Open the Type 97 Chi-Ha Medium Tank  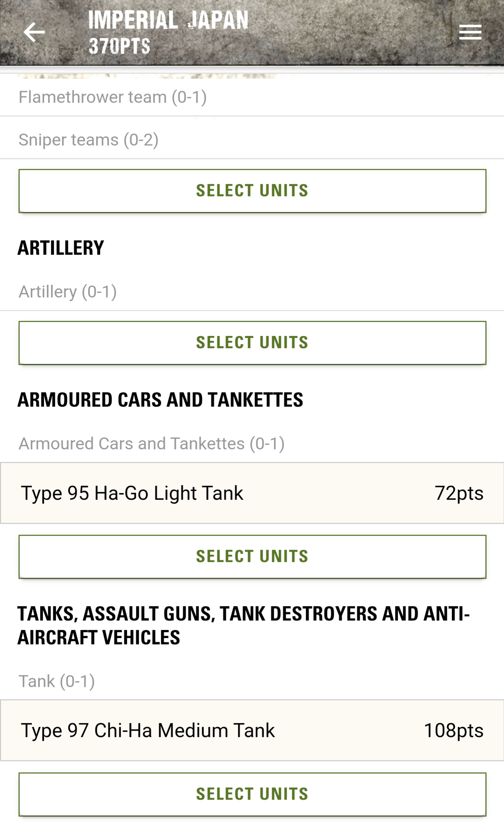[x=148, y=731]
